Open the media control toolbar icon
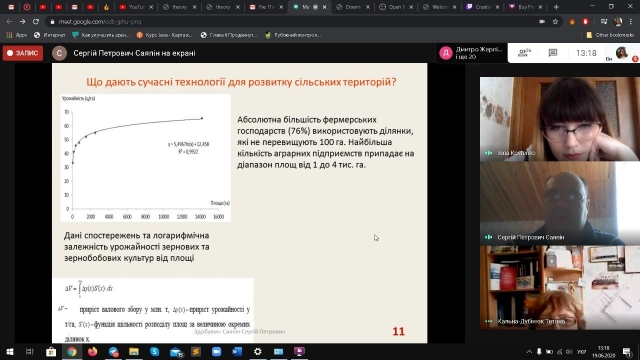This screenshot has height=360, width=640. pos(604,21)
